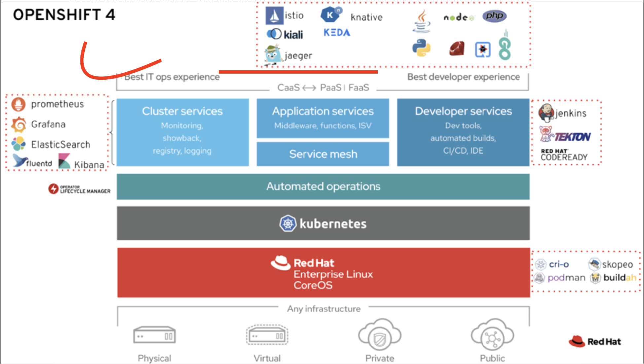Click the Knative hexagon K logo

[331, 15]
